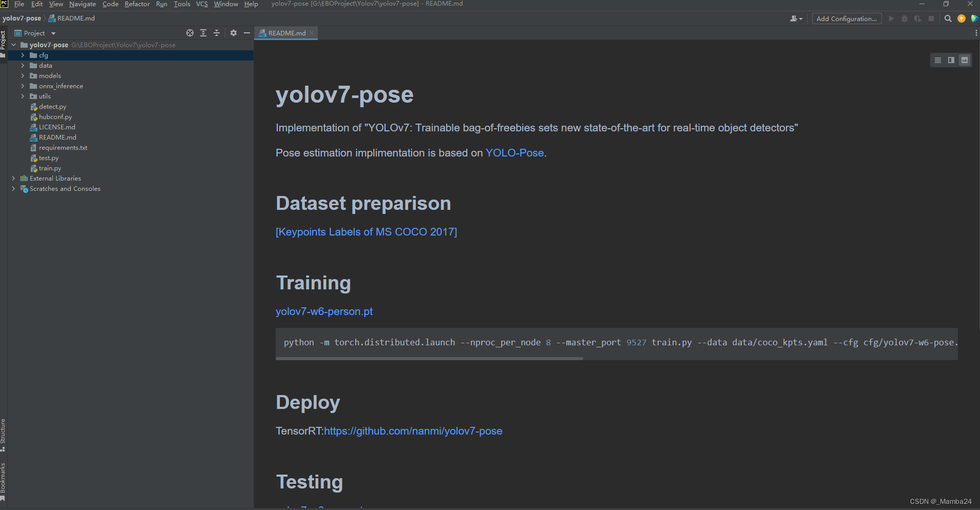Collapse the yolov7-pose root folder
Screen dimensions: 980x510
click(x=14, y=45)
